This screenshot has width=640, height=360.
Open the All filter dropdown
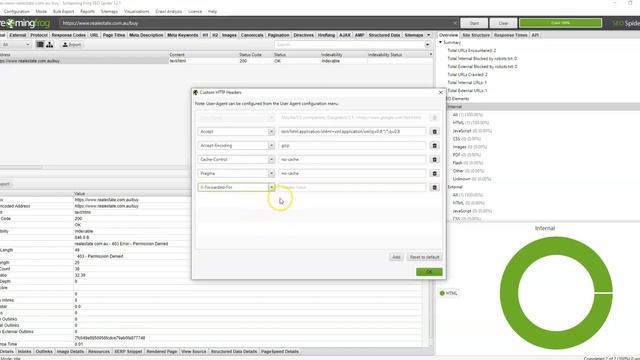pyautogui.click(x=16, y=44)
